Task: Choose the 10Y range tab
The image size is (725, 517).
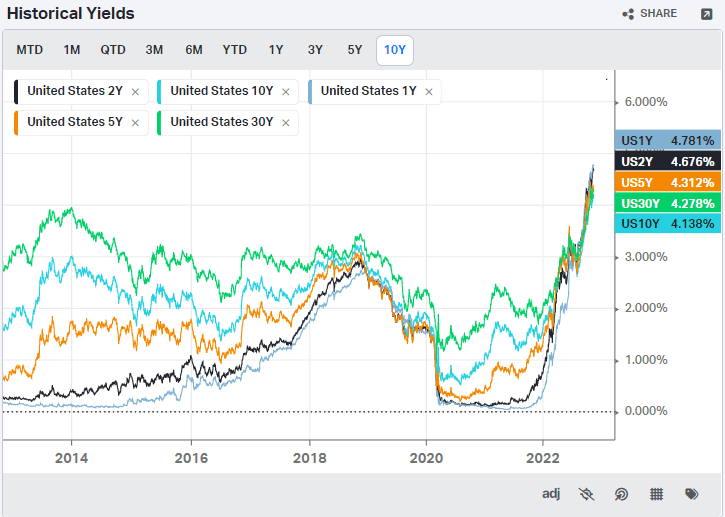Action: tap(395, 50)
